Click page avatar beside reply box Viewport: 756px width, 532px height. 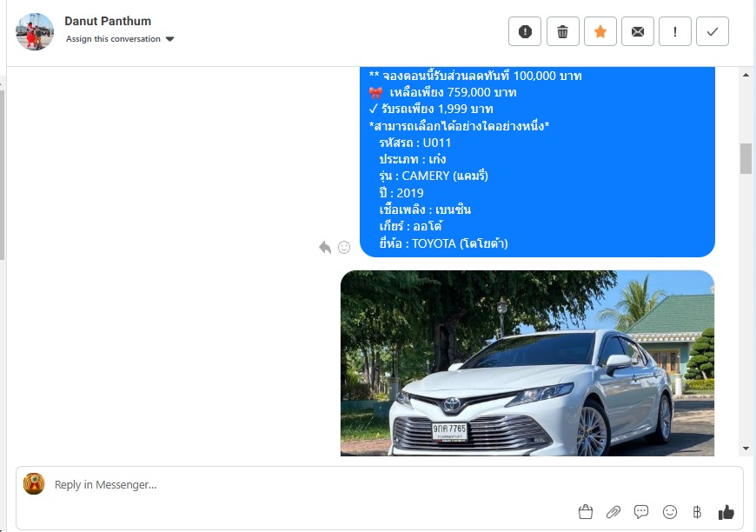pos(34,484)
